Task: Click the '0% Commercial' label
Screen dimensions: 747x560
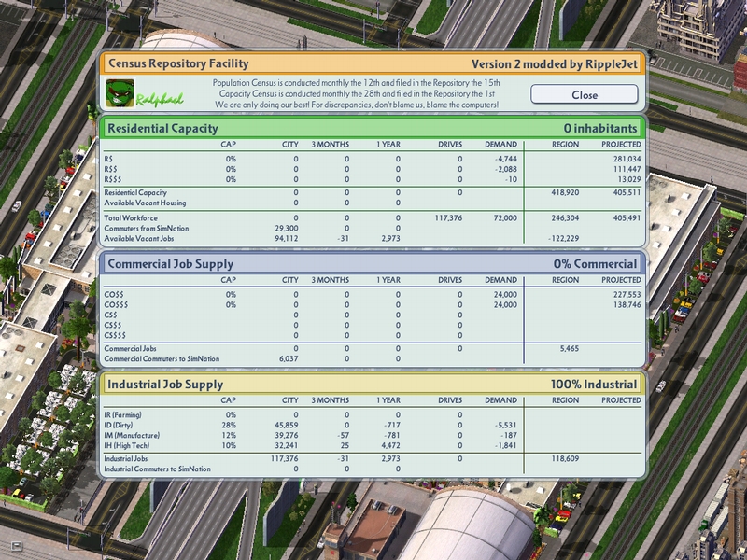Action: [595, 264]
